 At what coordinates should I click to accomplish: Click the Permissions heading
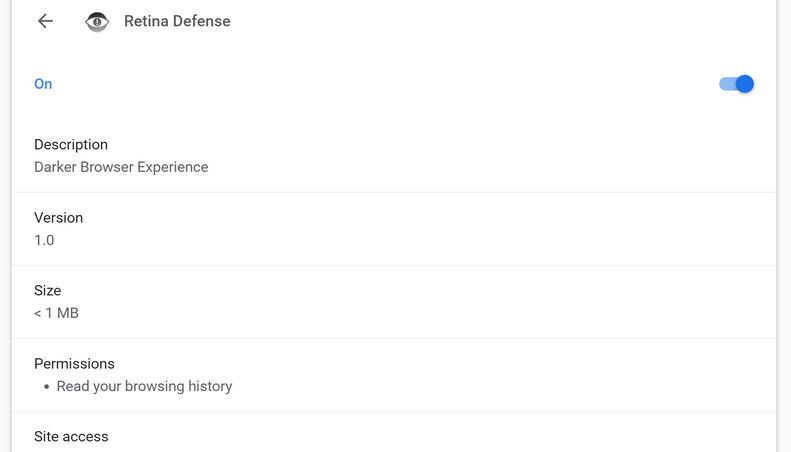74,364
